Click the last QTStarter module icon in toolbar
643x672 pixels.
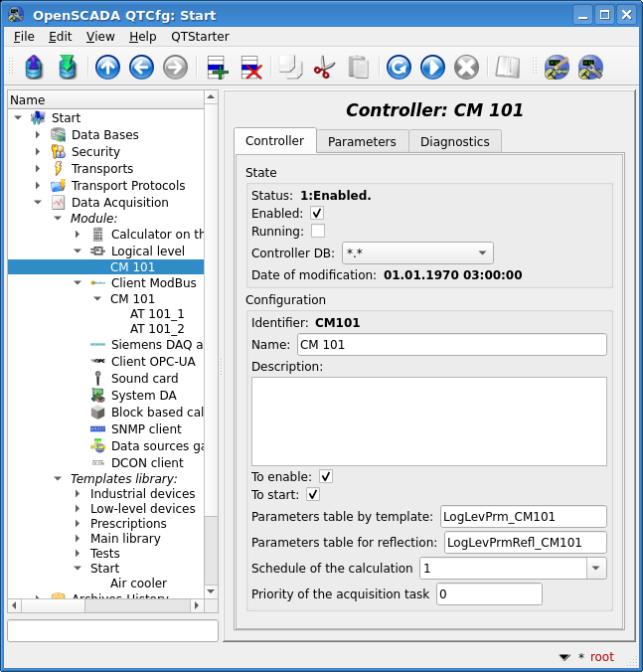pyautogui.click(x=590, y=68)
